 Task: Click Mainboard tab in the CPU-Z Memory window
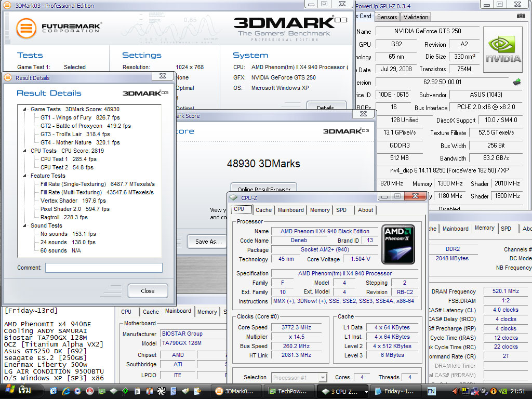455,229
